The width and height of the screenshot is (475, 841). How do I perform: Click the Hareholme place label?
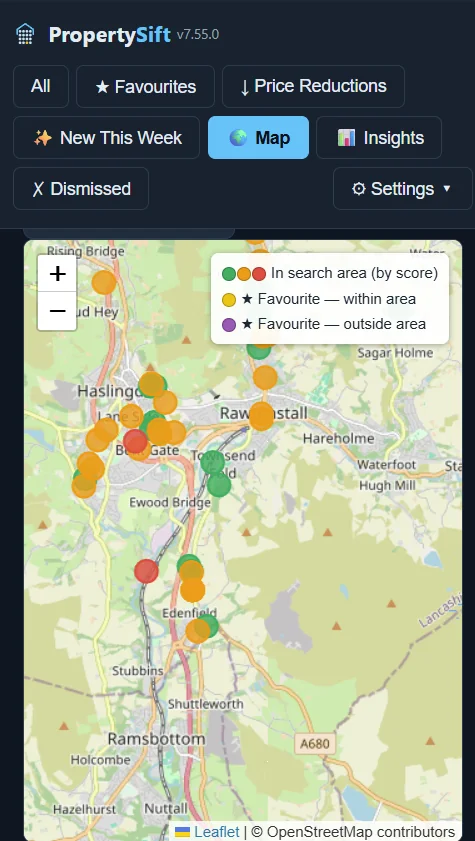click(x=337, y=438)
